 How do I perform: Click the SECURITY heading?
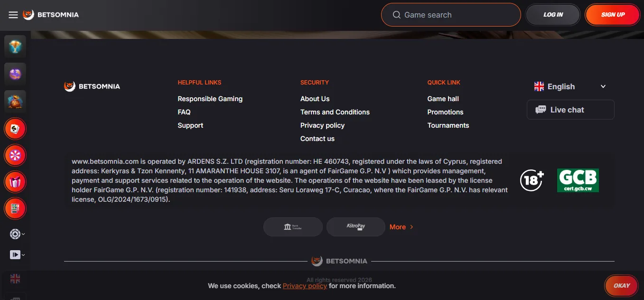pos(315,83)
